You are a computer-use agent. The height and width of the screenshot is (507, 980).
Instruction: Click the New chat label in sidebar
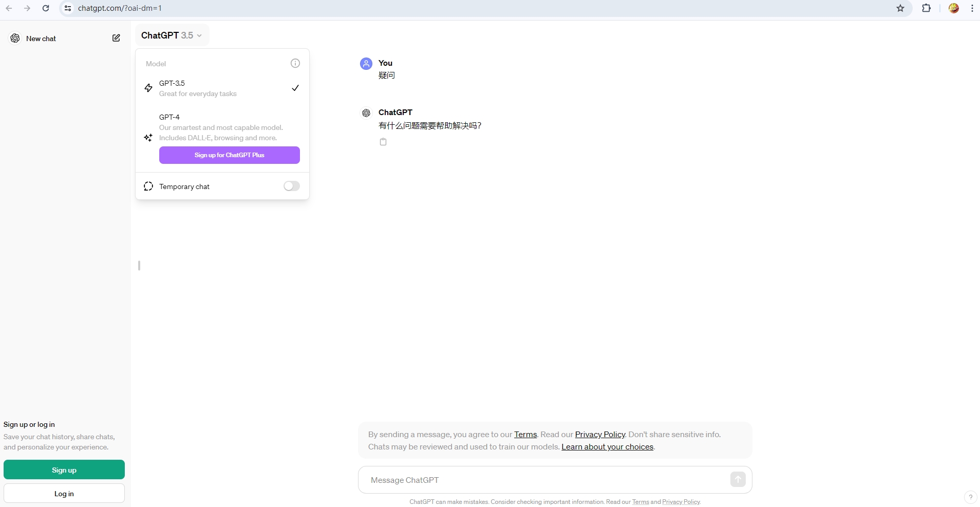pos(41,39)
